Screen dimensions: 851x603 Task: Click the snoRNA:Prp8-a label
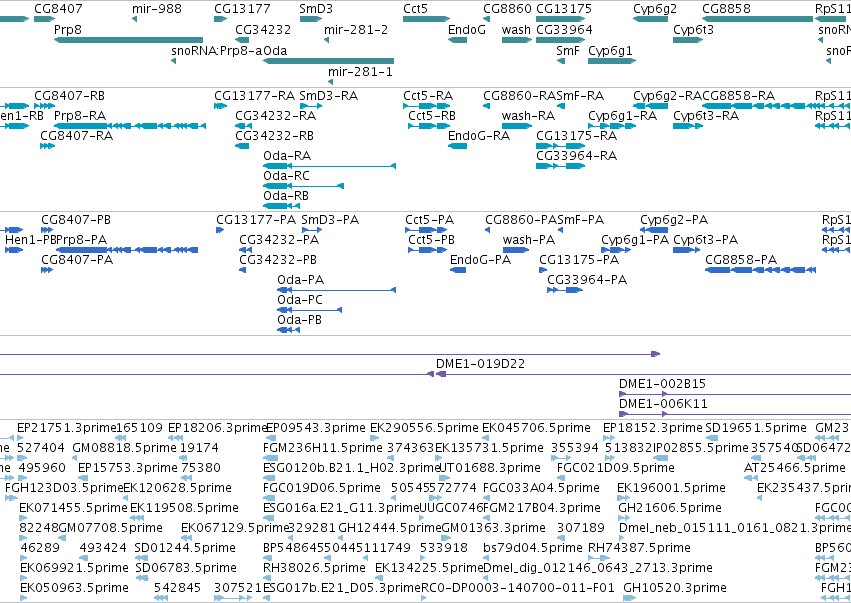coord(217,50)
